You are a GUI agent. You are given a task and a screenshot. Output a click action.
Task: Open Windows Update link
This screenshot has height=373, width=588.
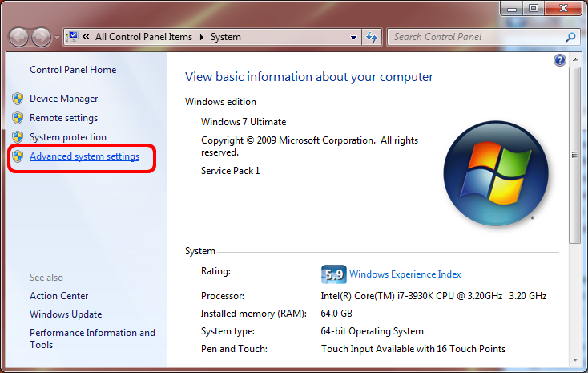tap(66, 314)
